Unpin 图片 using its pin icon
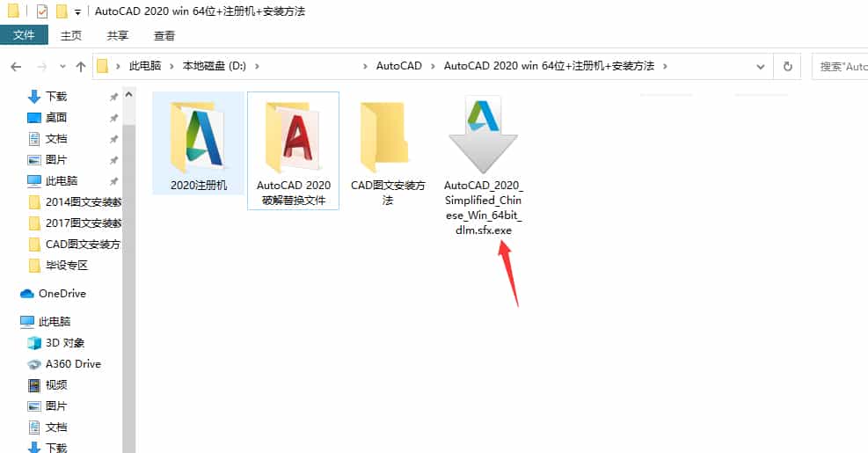 click(113, 160)
